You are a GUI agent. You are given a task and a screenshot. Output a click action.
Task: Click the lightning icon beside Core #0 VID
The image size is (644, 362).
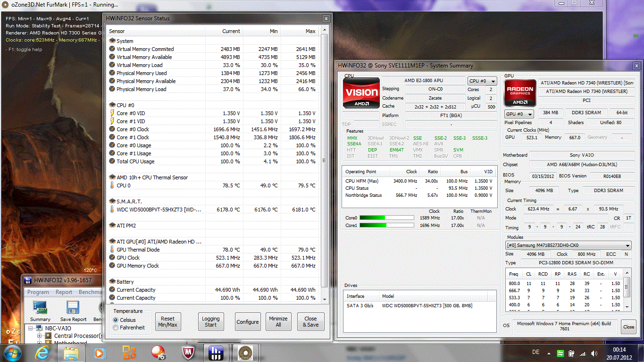[x=112, y=113]
